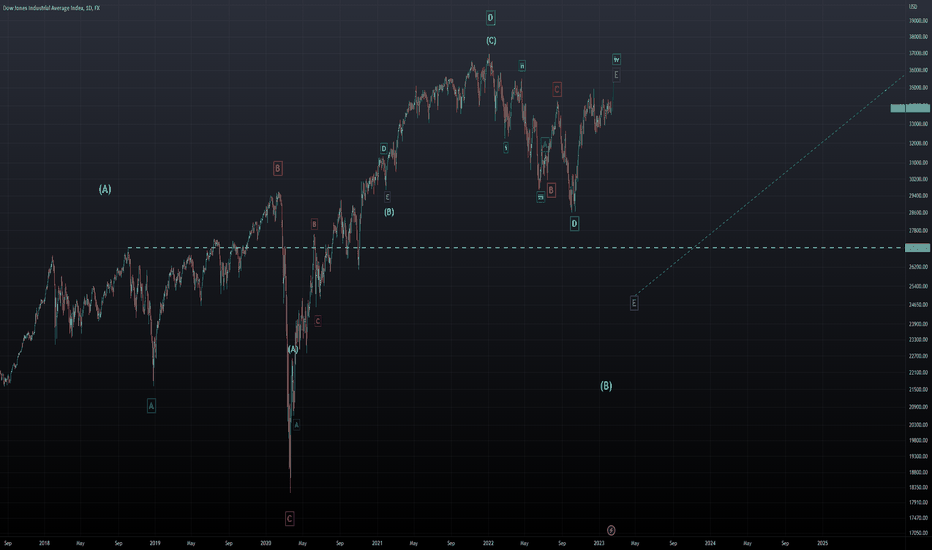The image size is (932, 550).
Task: Click the current price tag on the price scale
Action: (910, 108)
